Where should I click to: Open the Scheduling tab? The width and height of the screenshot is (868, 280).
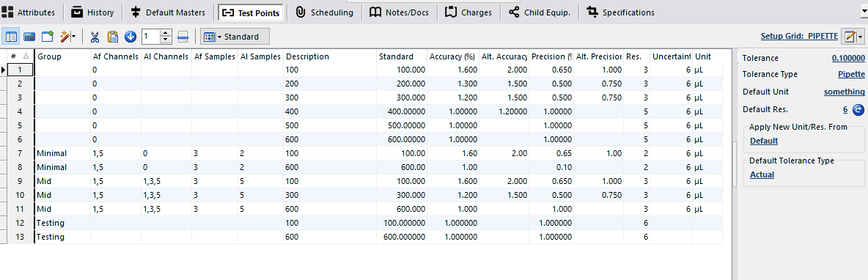pyautogui.click(x=324, y=12)
